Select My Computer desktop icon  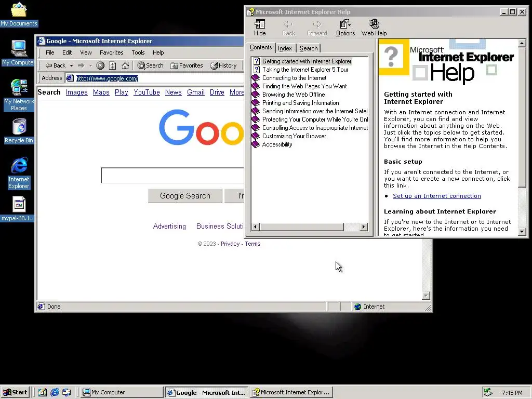[19, 52]
